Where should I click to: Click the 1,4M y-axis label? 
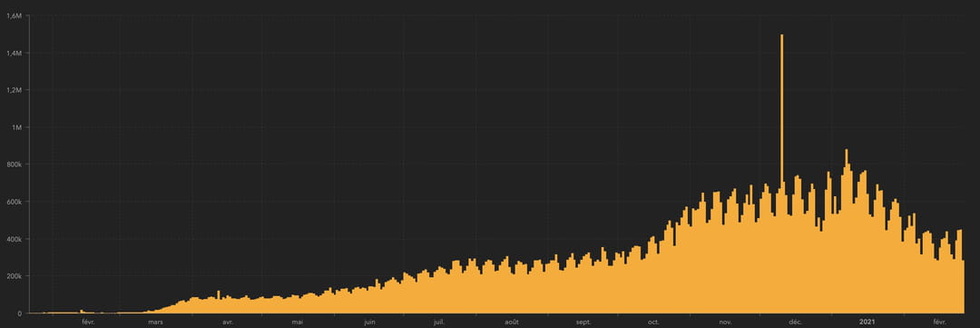14,54
